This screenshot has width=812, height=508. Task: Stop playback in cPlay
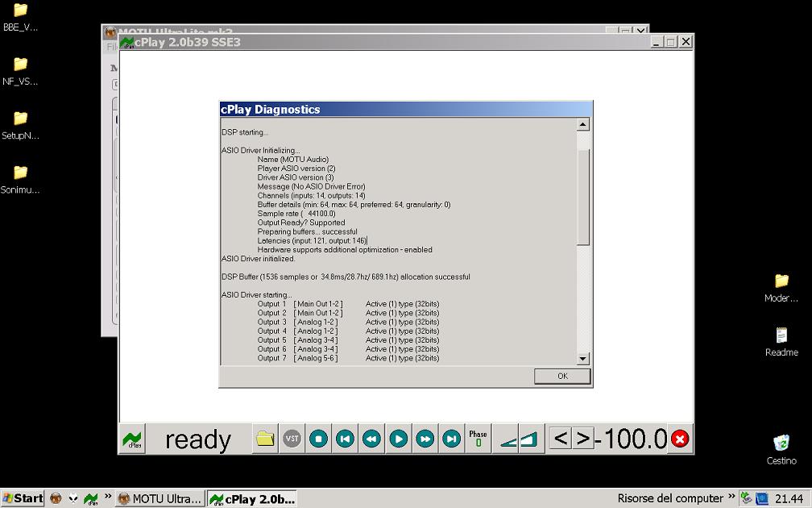[318, 439]
